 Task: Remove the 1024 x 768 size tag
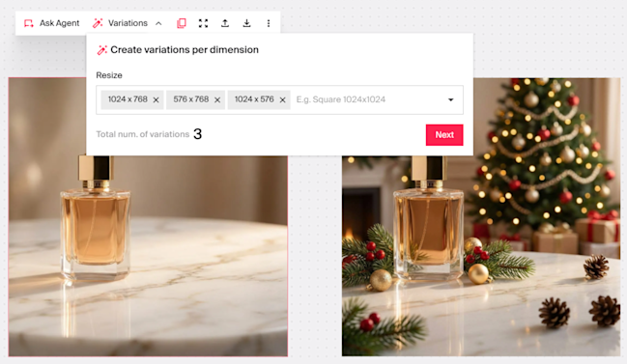(x=156, y=99)
